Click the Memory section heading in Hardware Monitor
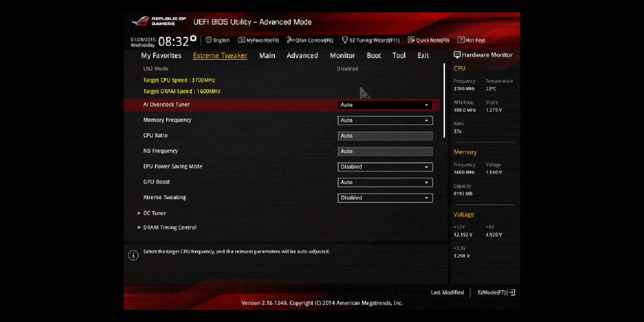Screen dimensions: 644x322 (465, 152)
